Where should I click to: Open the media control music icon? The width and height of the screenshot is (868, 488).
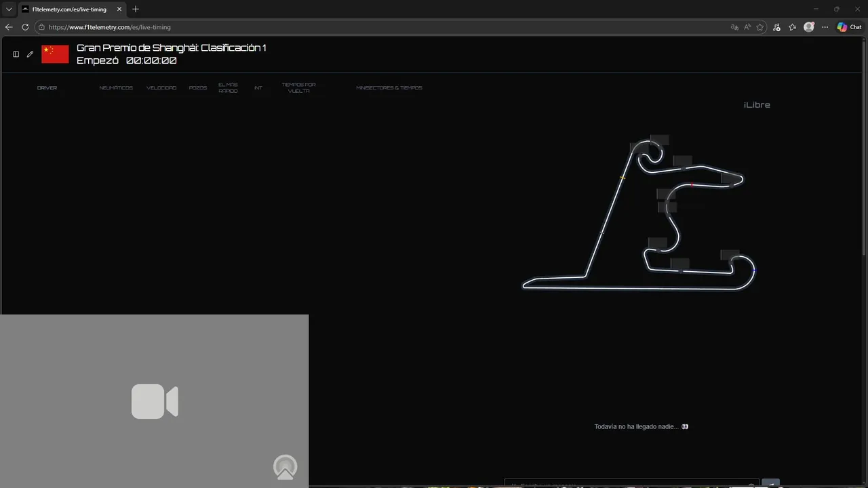776,27
